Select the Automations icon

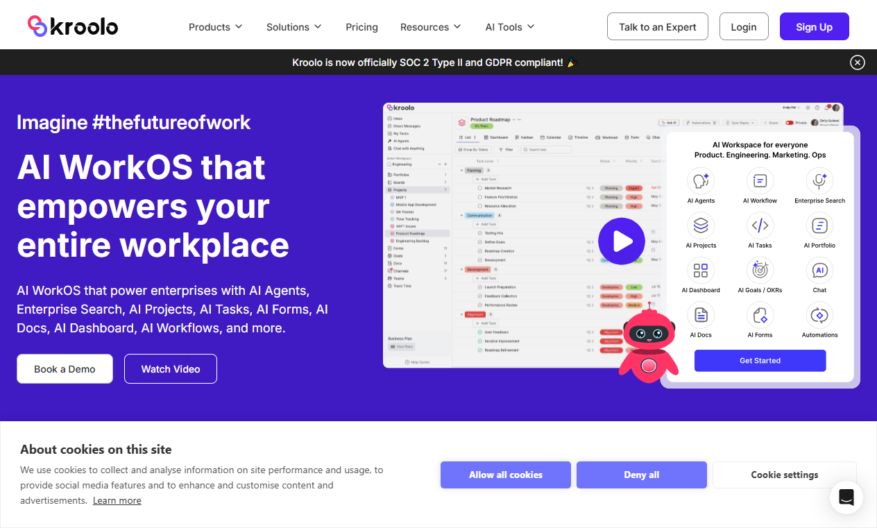point(819,315)
